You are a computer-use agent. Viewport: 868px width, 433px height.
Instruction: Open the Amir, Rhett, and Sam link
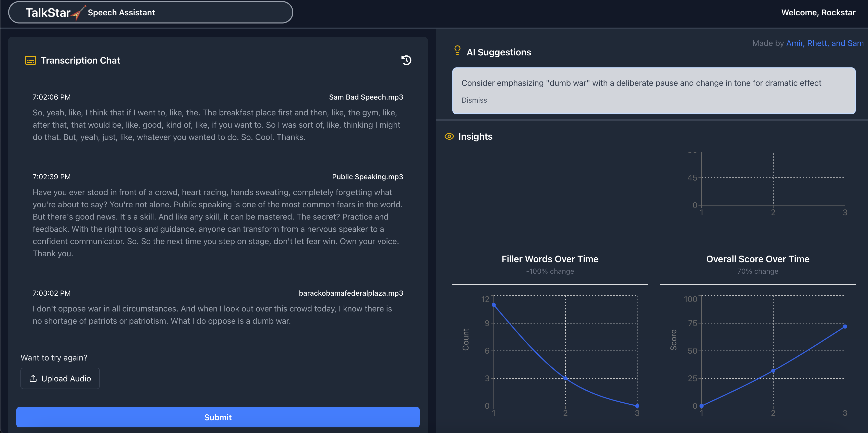click(x=825, y=43)
